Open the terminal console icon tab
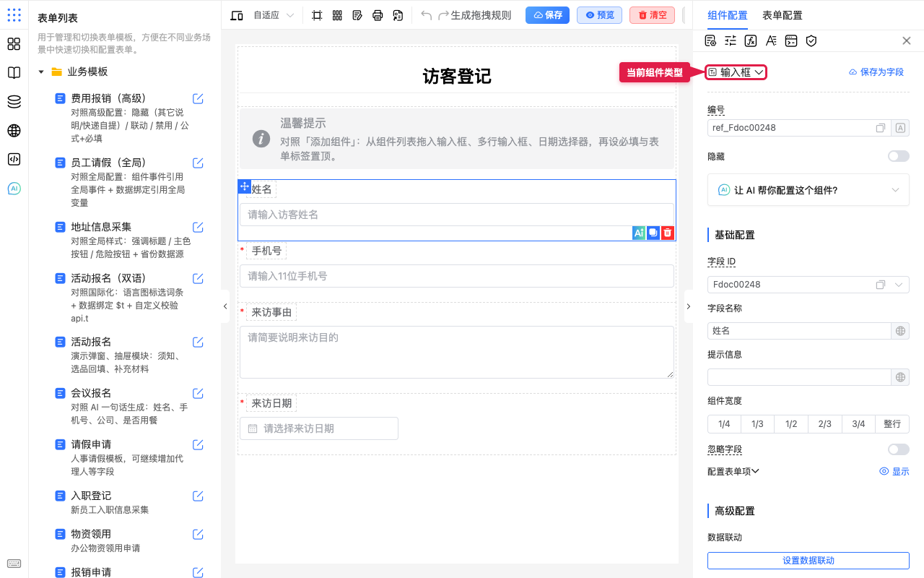Image resolution: width=924 pixels, height=578 pixels. click(791, 41)
